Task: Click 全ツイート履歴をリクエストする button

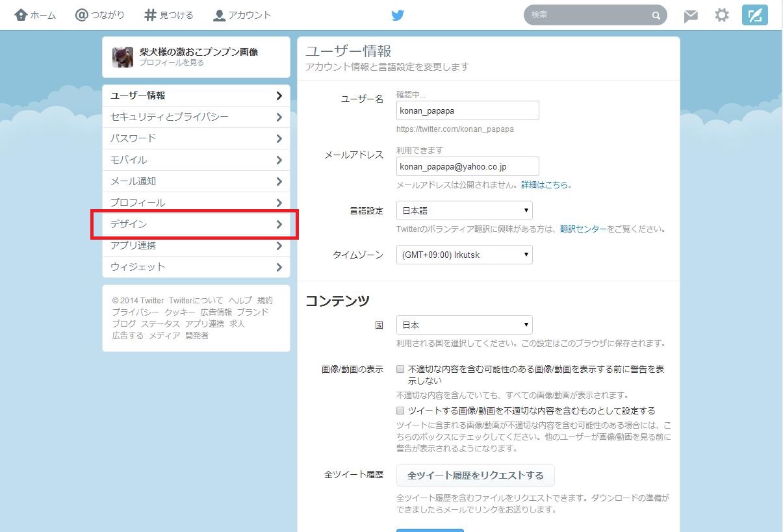Action: pyautogui.click(x=475, y=475)
